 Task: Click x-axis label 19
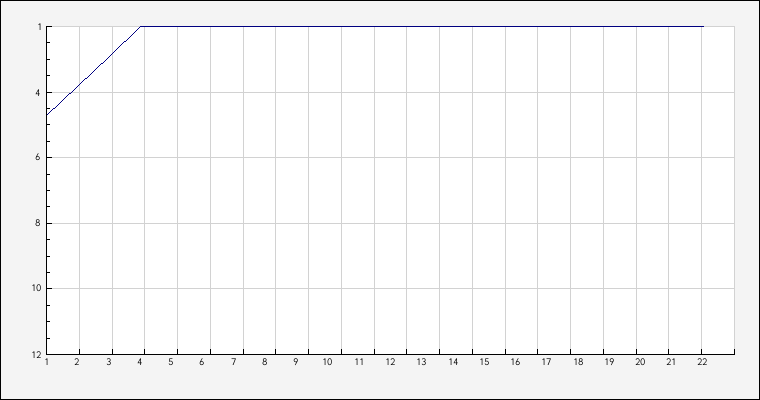tap(609, 362)
